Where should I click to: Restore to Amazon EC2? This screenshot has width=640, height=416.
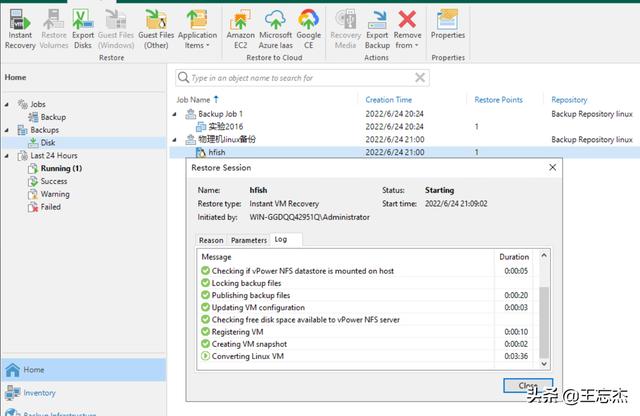pyautogui.click(x=240, y=29)
